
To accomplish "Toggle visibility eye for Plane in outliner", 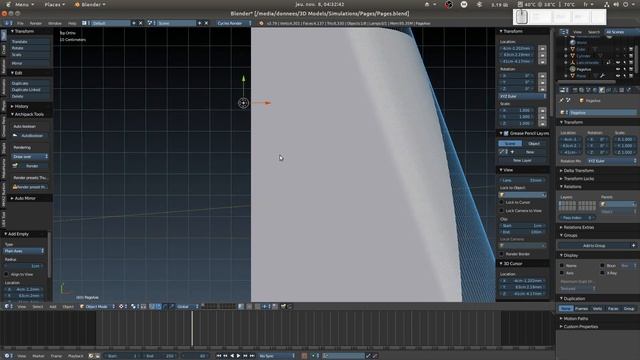I will click(x=618, y=76).
